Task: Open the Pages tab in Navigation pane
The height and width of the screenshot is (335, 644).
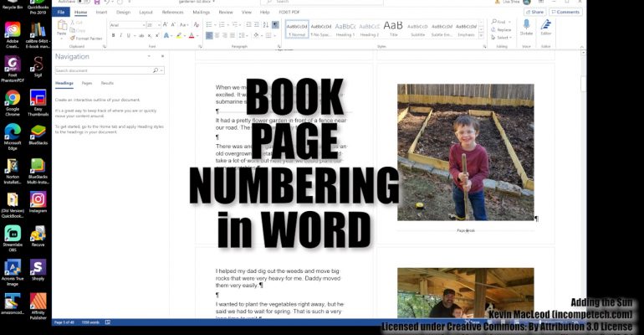Action: point(87,83)
